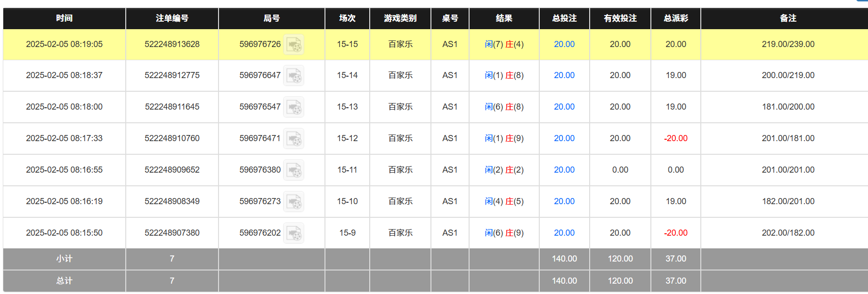Click the 闲(7) result in the highlighted row

(x=494, y=44)
